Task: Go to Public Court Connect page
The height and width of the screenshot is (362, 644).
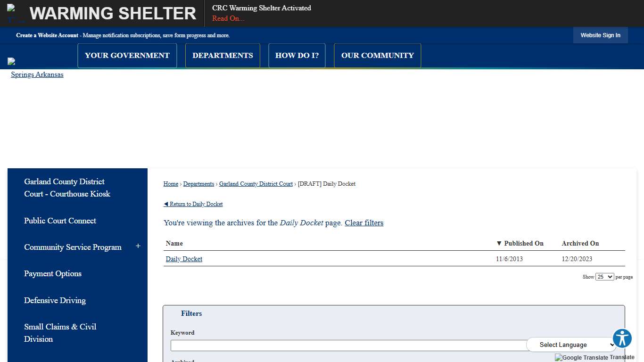Action: (x=60, y=221)
